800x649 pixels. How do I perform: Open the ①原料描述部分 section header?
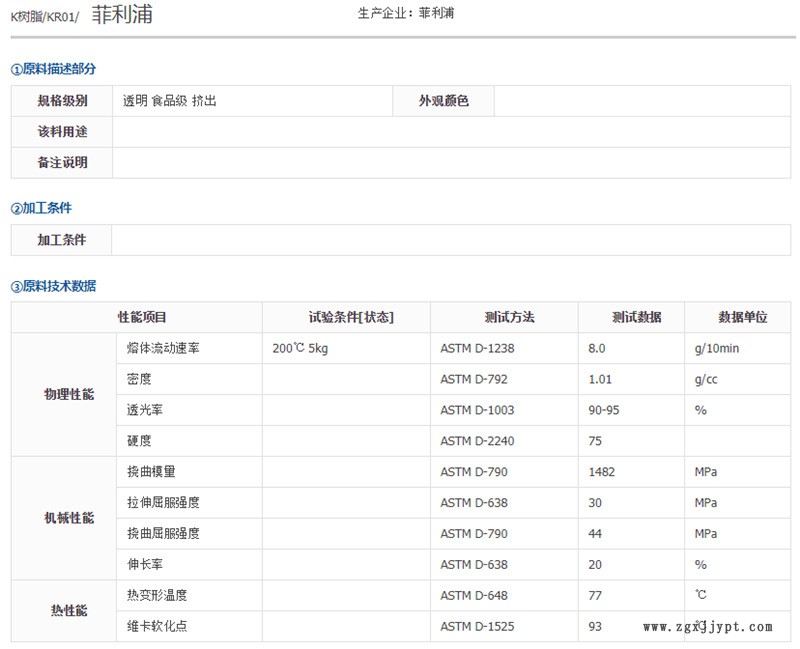[49, 70]
